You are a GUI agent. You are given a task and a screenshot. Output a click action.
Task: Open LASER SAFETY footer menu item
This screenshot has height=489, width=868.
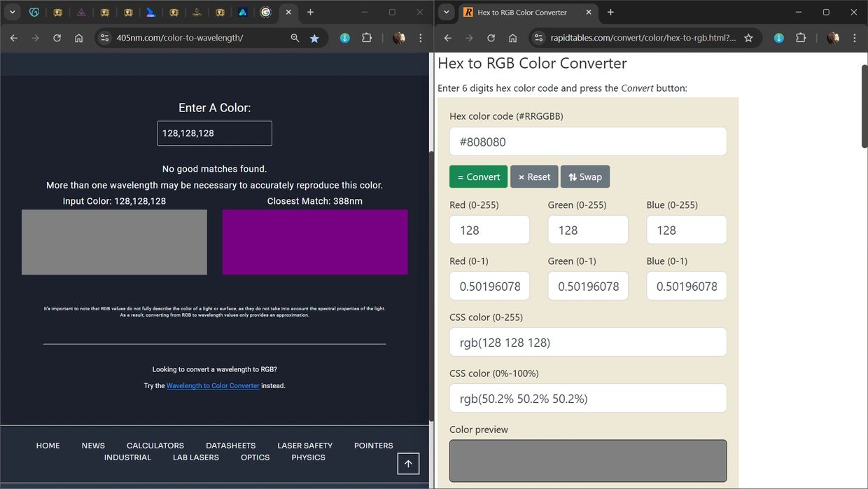[304, 446]
